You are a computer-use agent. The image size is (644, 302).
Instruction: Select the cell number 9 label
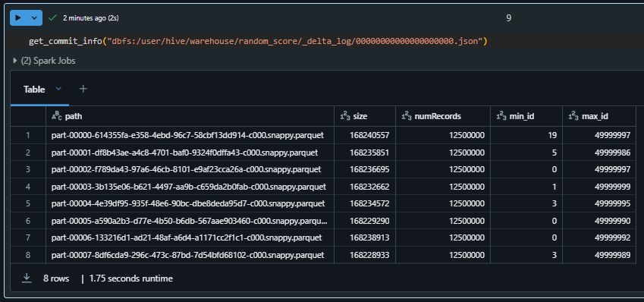pyautogui.click(x=508, y=18)
